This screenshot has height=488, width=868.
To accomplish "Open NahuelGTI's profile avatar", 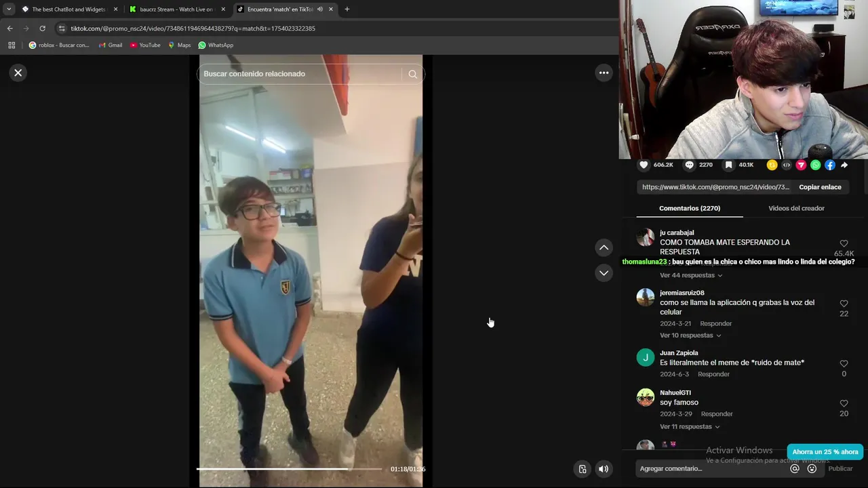I will 646,397.
